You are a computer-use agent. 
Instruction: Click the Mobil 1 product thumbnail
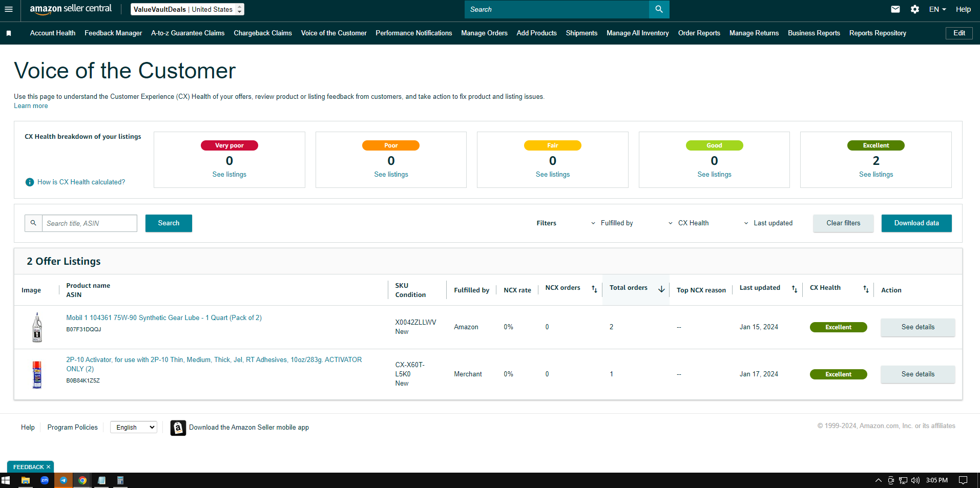pos(37,327)
